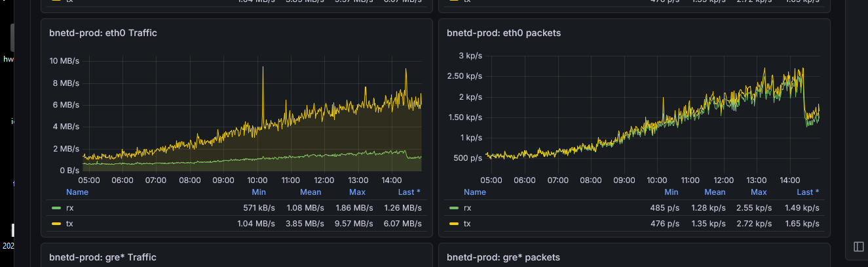Sort eth0 Traffic legend by Name column
The height and width of the screenshot is (267, 868).
point(77,192)
